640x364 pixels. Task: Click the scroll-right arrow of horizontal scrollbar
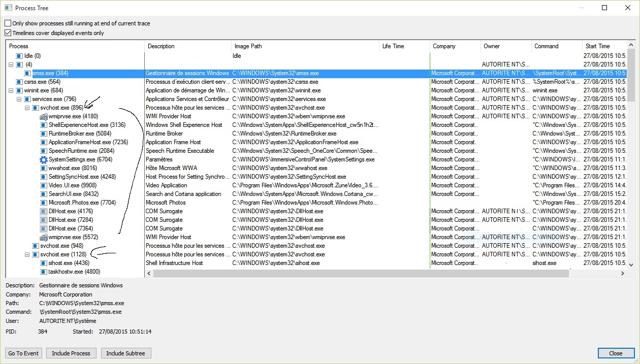623,273
